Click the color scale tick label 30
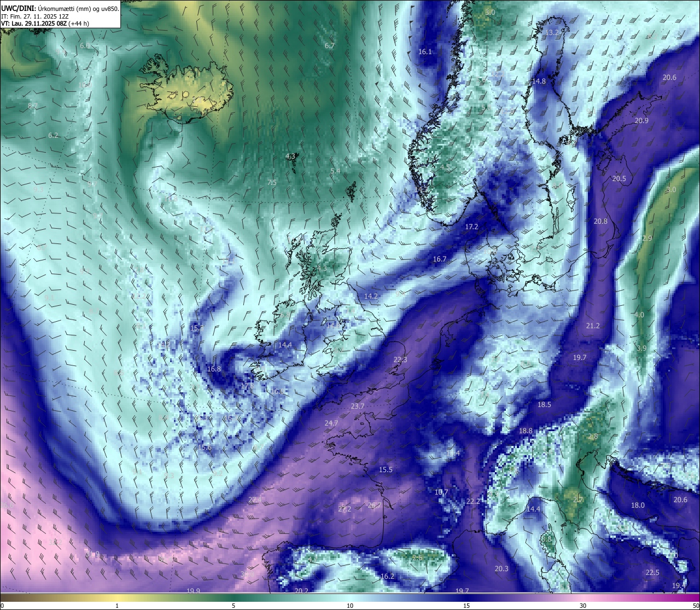Viewport: 700px width, 610px height. click(583, 606)
